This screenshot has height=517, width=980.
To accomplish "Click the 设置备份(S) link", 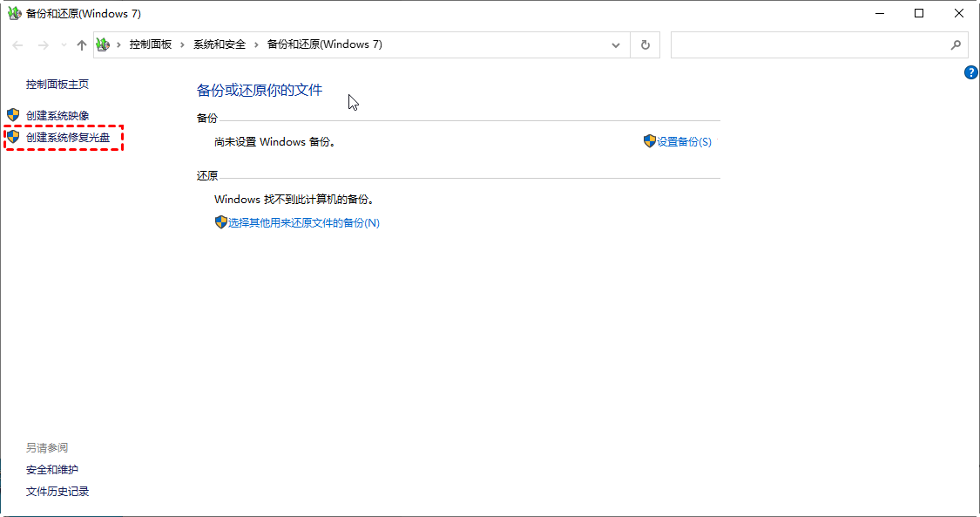I will pyautogui.click(x=684, y=142).
